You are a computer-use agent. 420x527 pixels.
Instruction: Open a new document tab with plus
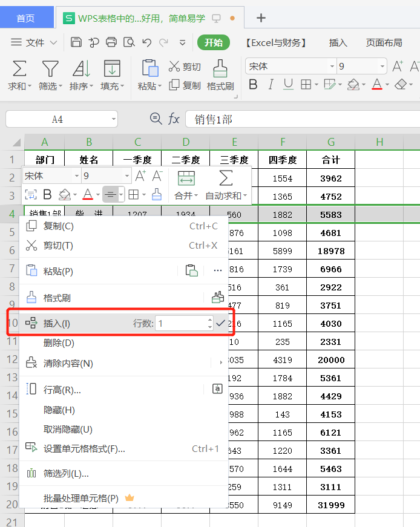click(261, 18)
